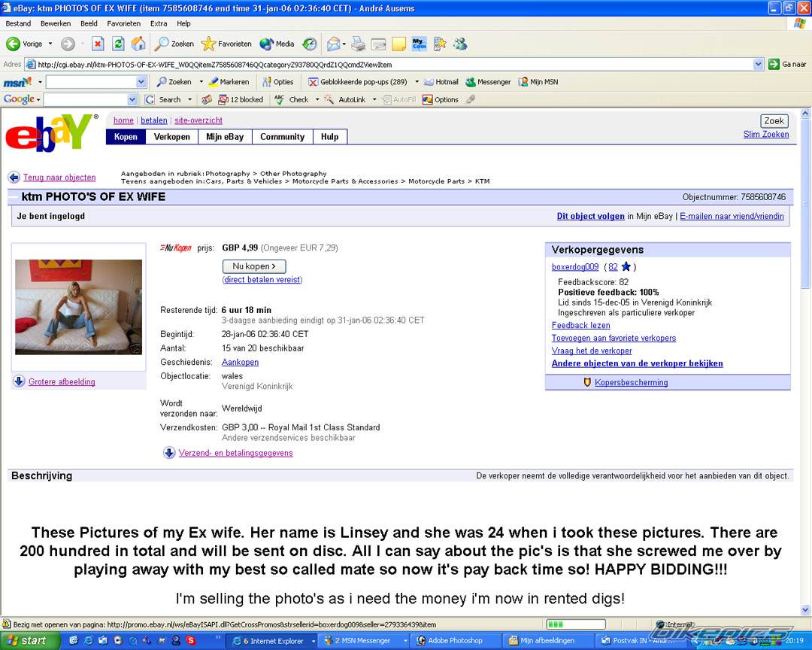The width and height of the screenshot is (812, 650).
Task: Click the Verzend- en betalingsgegevens arrow icon
Action: point(169,453)
